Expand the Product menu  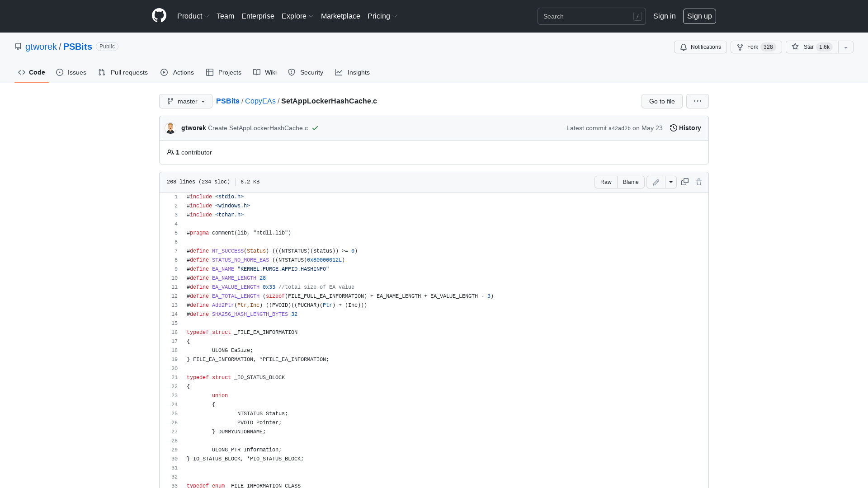pos(193,16)
